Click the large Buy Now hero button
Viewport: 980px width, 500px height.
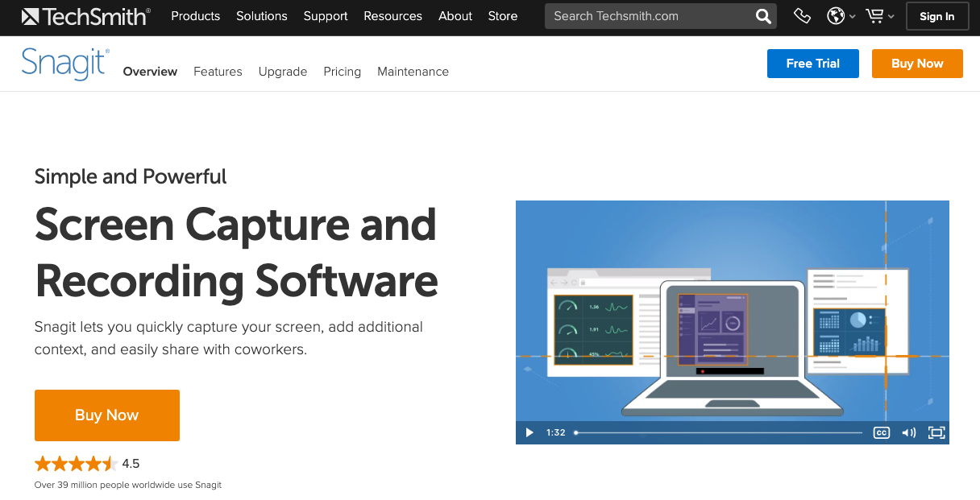107,415
